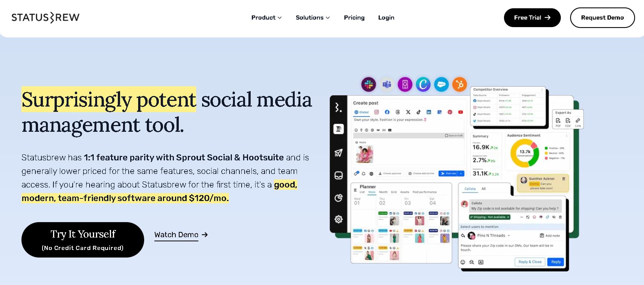Open the Choose approval selector
This screenshot has width=644, height=285.
click(390, 174)
